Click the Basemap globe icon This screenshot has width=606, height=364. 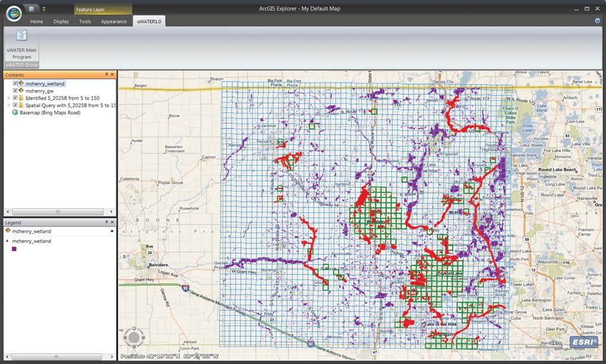[x=15, y=112]
